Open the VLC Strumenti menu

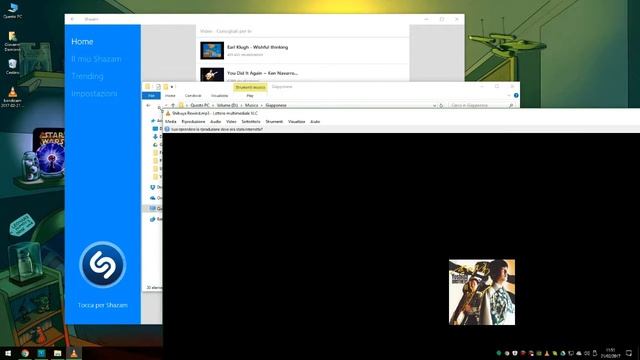coord(274,122)
